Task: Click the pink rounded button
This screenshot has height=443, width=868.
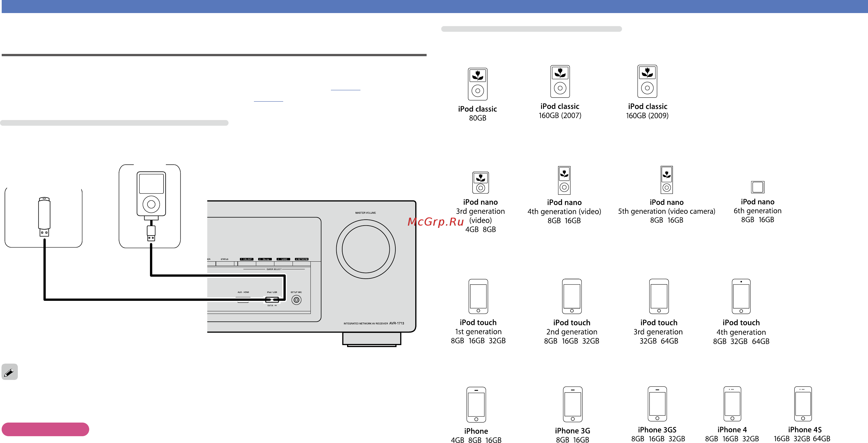Action: (45, 429)
